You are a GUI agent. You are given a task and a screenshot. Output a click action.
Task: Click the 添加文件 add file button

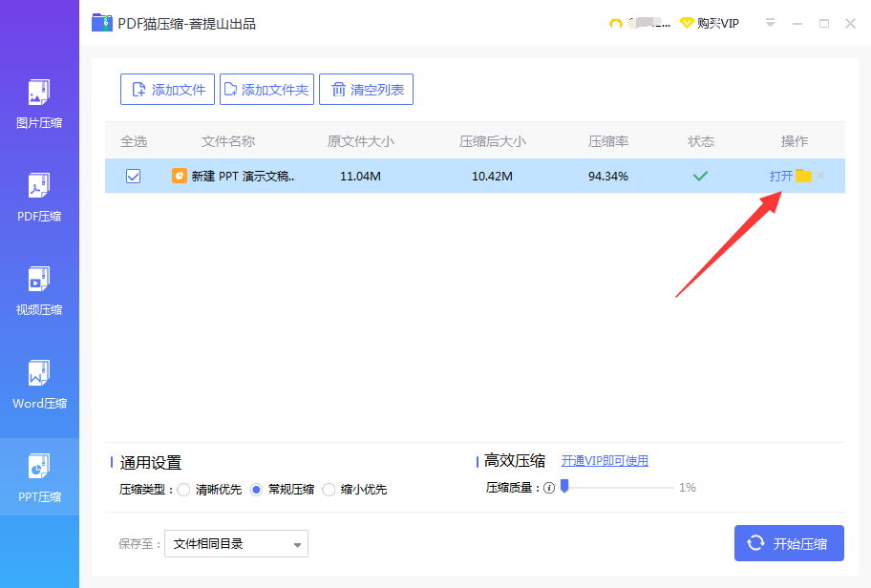tap(167, 90)
